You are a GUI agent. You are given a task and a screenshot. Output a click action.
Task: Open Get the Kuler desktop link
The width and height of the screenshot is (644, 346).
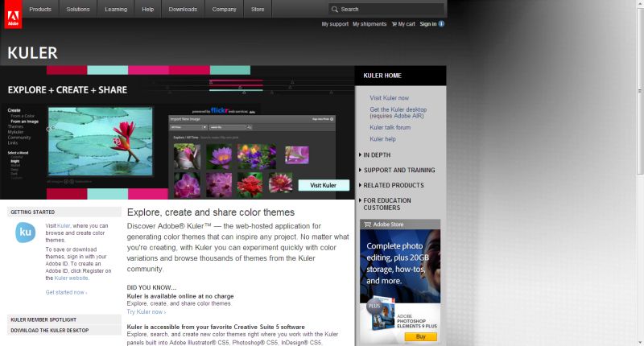tap(398, 113)
